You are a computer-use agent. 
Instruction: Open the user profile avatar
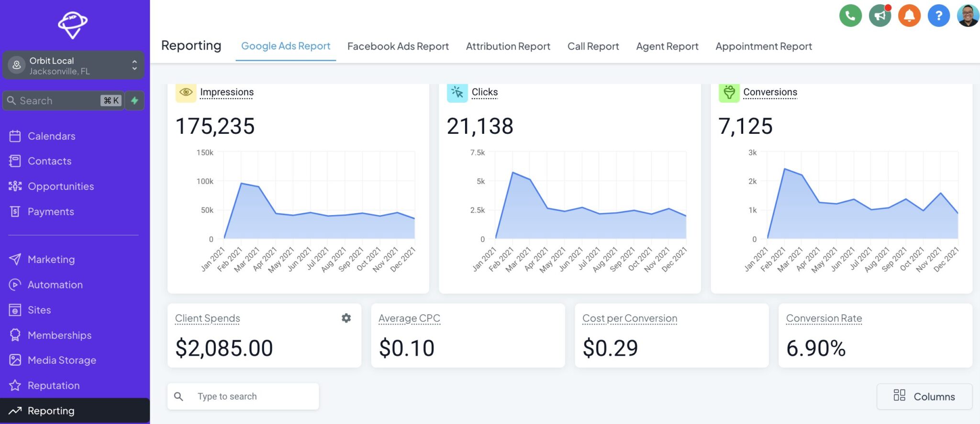point(968,16)
